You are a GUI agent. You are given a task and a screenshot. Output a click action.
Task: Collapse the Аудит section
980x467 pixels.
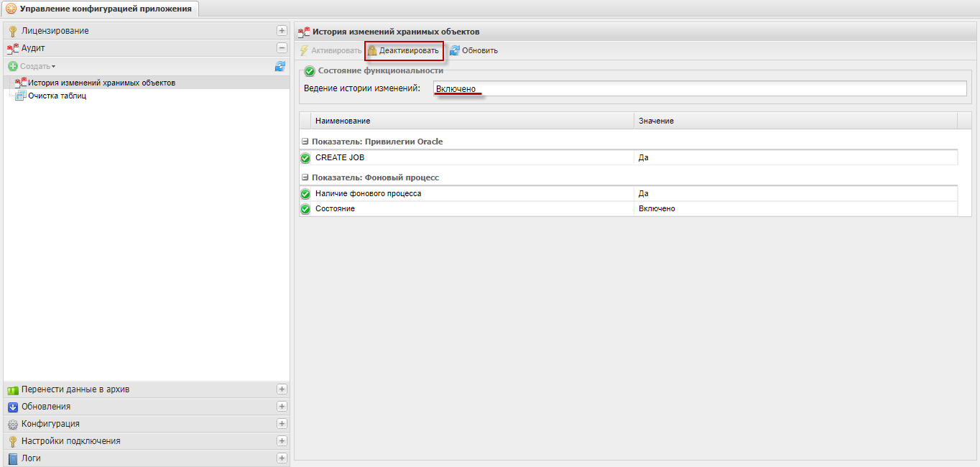tap(282, 48)
